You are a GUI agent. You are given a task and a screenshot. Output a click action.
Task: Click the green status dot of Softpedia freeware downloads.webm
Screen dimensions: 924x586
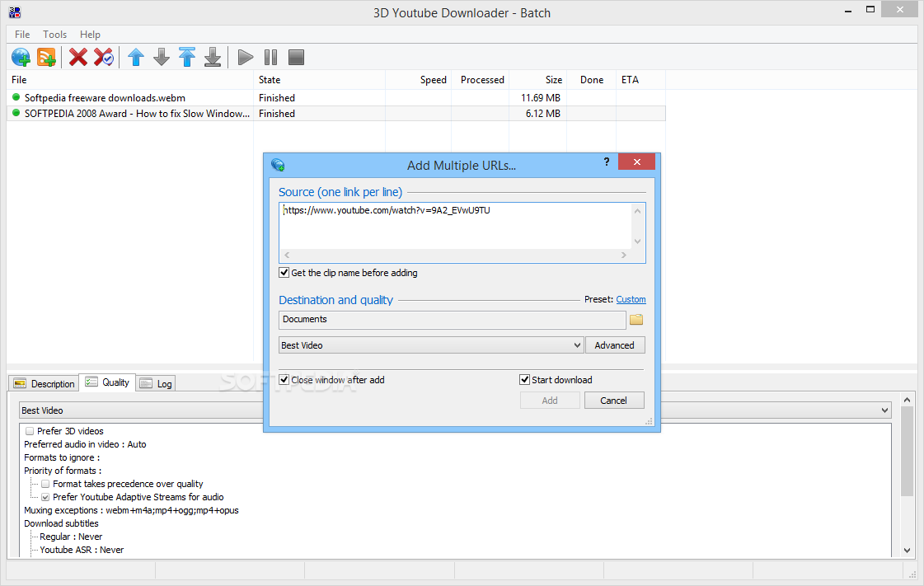pyautogui.click(x=16, y=97)
